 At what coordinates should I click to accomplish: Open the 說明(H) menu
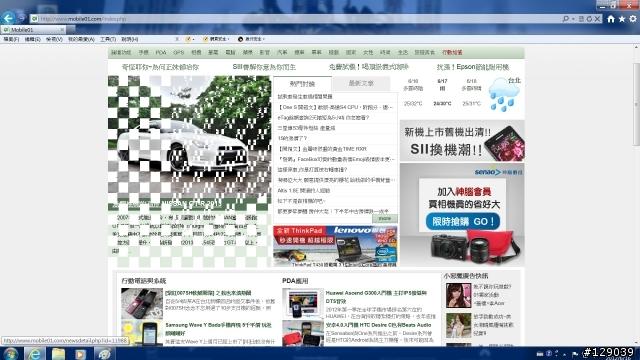tap(130, 39)
